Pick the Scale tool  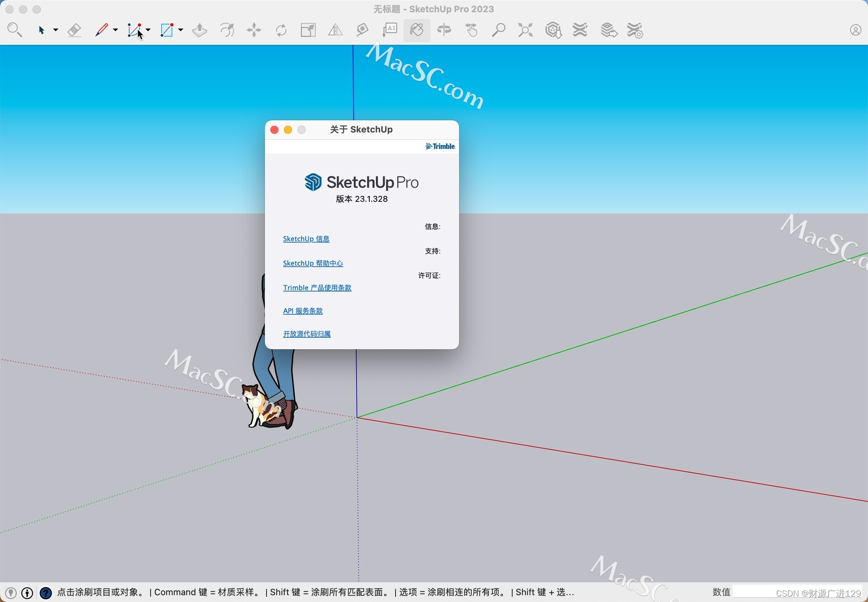coord(308,30)
